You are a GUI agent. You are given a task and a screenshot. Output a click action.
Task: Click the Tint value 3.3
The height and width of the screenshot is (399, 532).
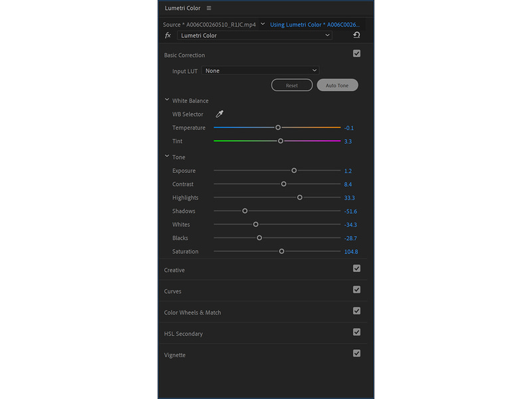pyautogui.click(x=348, y=142)
